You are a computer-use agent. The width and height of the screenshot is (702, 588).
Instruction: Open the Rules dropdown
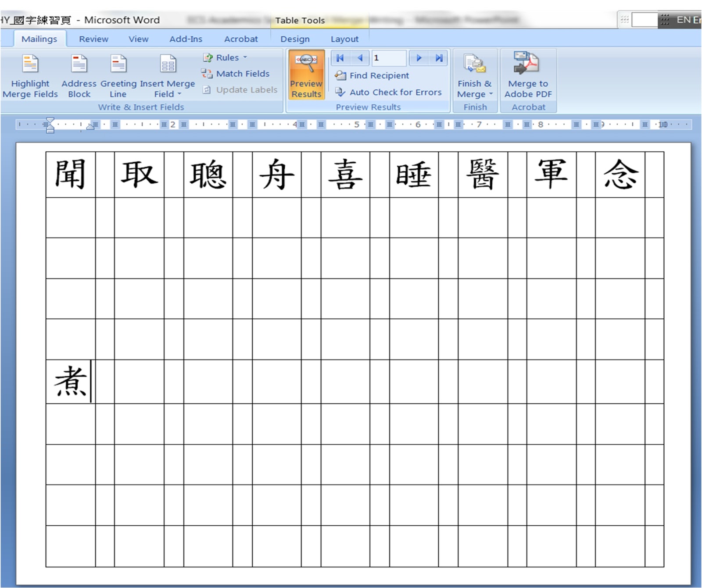(226, 57)
